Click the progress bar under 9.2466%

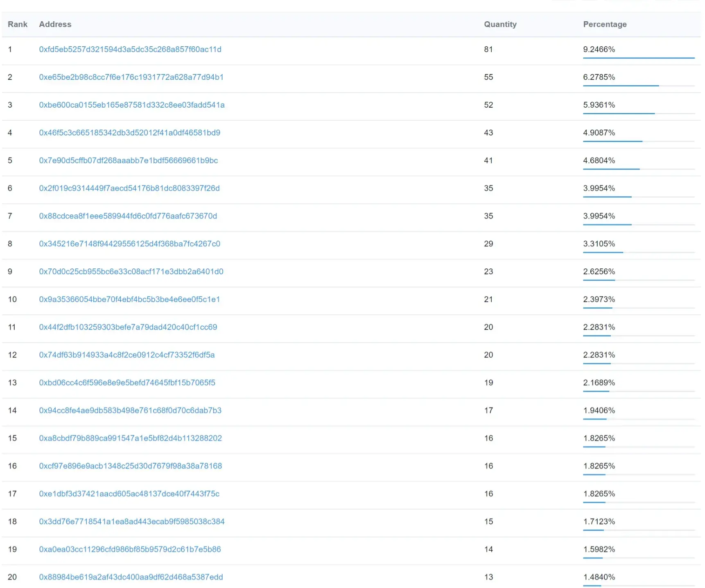(639, 58)
